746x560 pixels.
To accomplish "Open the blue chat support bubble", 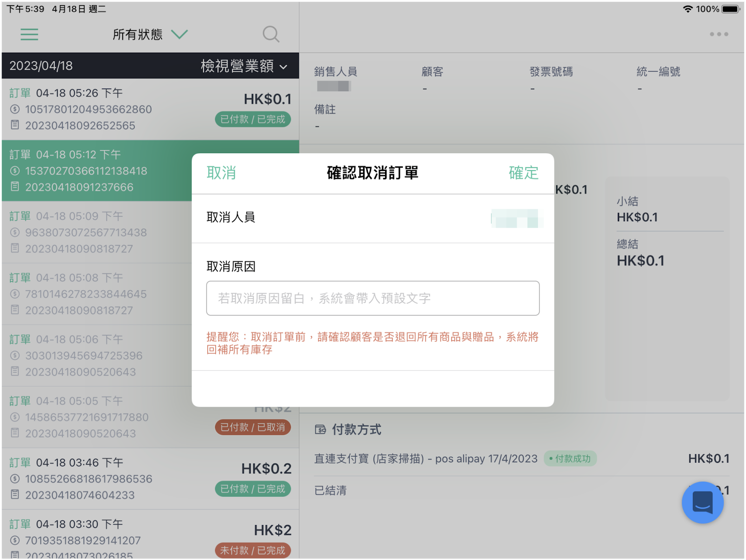I will coord(702,502).
